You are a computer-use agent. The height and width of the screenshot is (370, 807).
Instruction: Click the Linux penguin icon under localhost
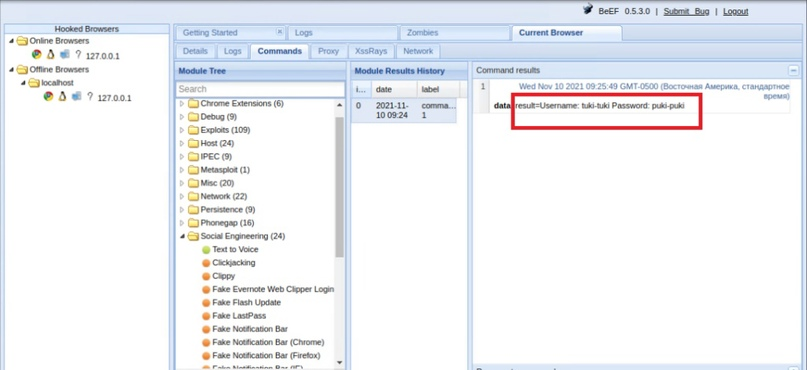tap(62, 96)
